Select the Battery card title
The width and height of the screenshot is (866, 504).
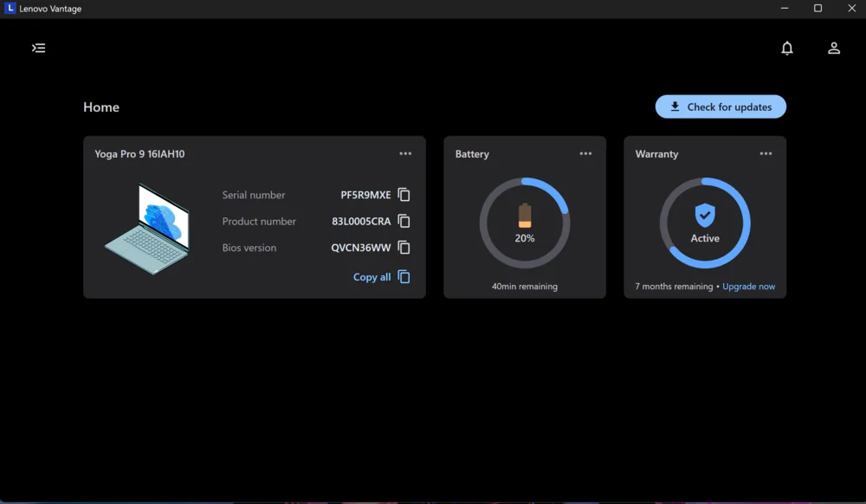(472, 154)
